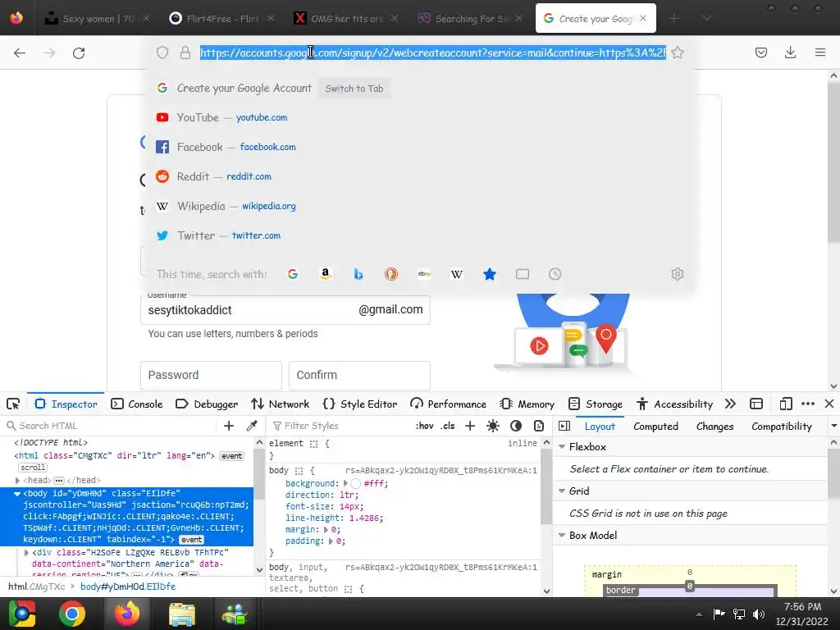Open the DevTools customize ellipsis menu
This screenshot has width=840, height=630.
(808, 404)
